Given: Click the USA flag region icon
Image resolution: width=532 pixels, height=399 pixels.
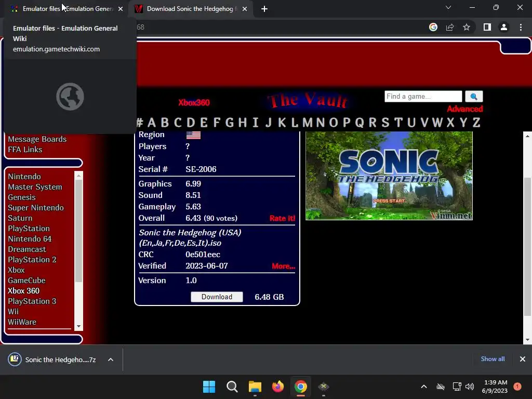Looking at the screenshot, I should 193,135.
